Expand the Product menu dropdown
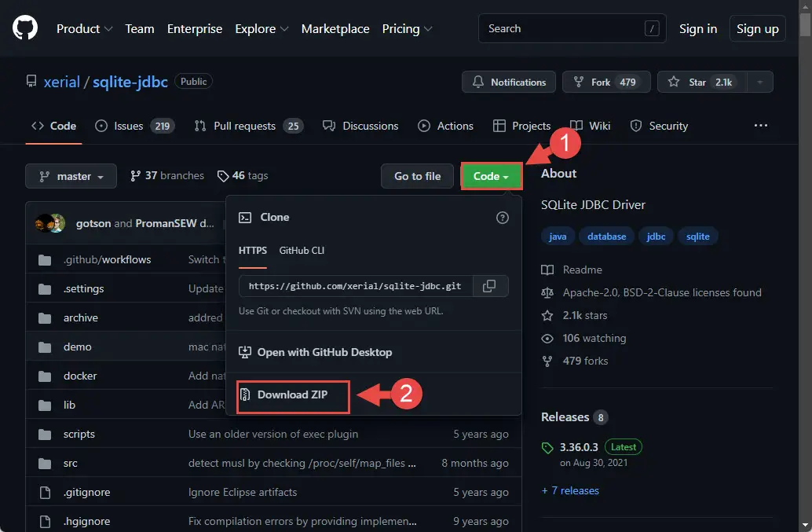 (x=84, y=28)
